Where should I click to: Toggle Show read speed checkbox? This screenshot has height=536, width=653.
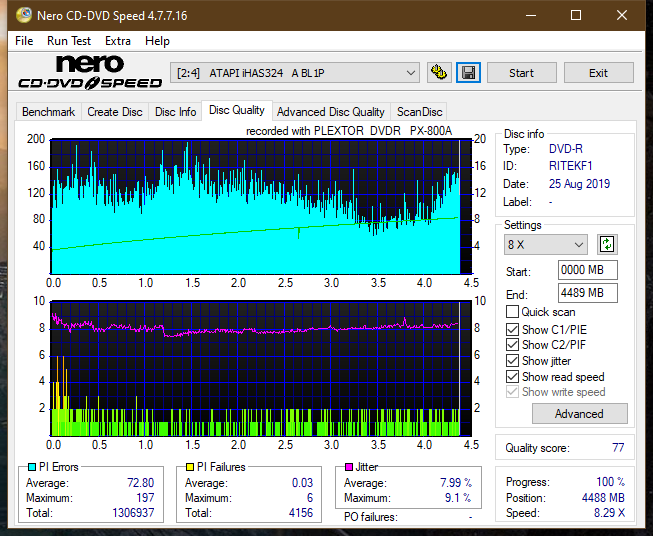pos(512,376)
